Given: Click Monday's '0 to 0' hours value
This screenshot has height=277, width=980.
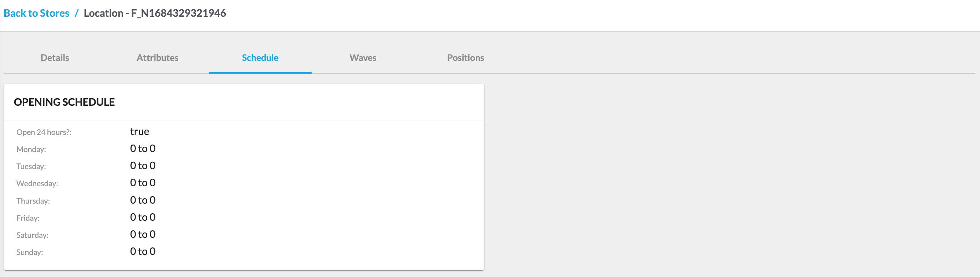Looking at the screenshot, I should click(x=143, y=148).
